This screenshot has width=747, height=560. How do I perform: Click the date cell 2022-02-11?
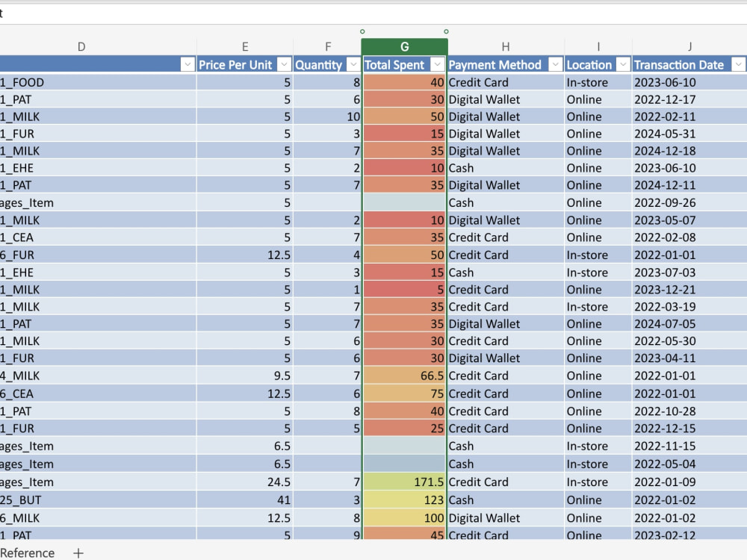[689, 116]
